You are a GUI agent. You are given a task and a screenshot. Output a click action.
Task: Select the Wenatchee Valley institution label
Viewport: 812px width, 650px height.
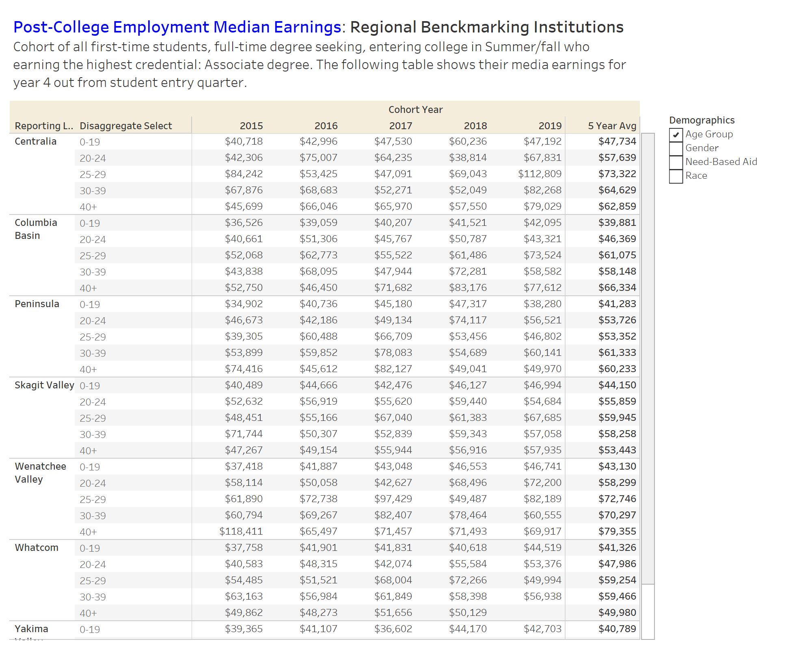(41, 473)
